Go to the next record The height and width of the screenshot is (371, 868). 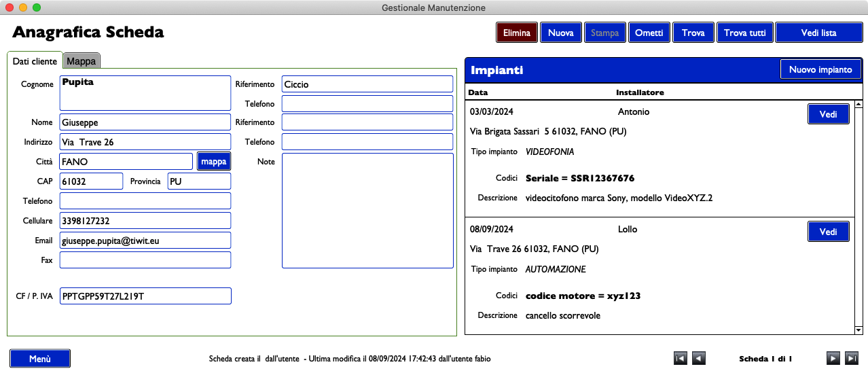point(833,358)
